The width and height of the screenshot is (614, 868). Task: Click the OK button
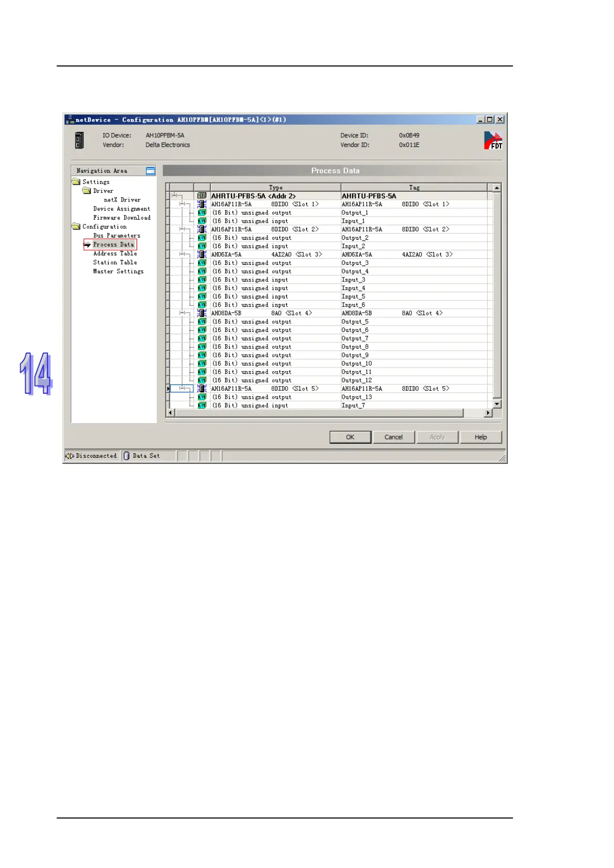pyautogui.click(x=350, y=437)
